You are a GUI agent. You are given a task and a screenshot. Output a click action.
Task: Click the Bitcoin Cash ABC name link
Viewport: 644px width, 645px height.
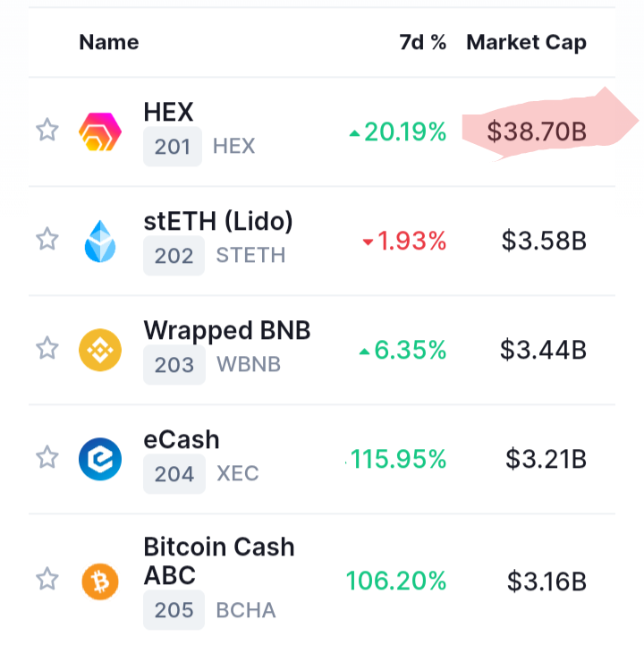(x=219, y=561)
